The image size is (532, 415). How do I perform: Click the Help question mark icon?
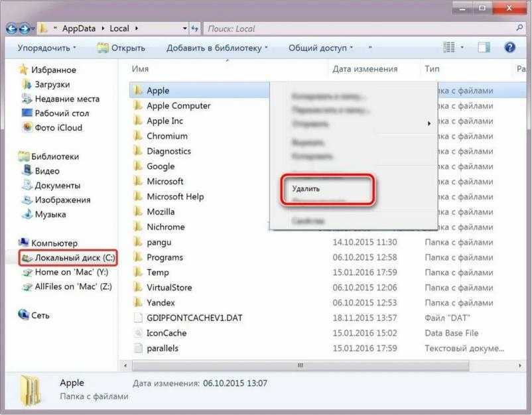point(509,48)
